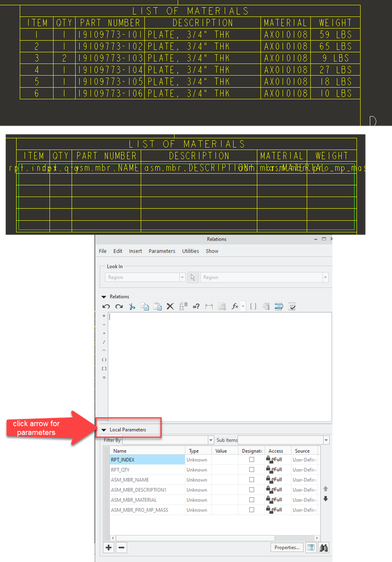Find parameters using binoculars icon
392x562 pixels.
point(323,547)
